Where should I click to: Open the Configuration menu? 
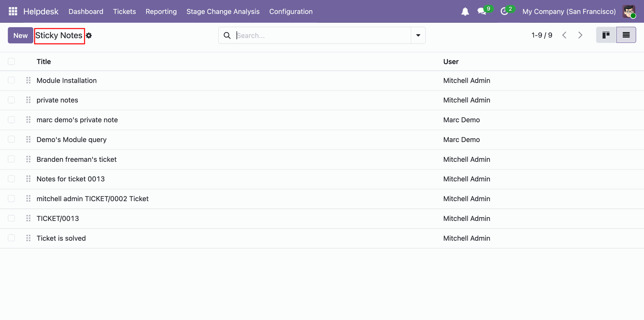click(291, 12)
